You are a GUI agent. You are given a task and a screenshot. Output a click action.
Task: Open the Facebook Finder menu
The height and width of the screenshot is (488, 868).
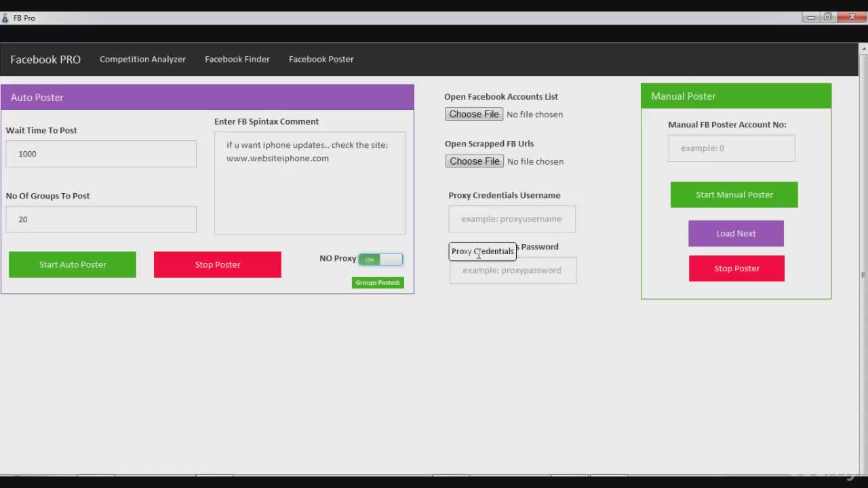click(x=237, y=60)
